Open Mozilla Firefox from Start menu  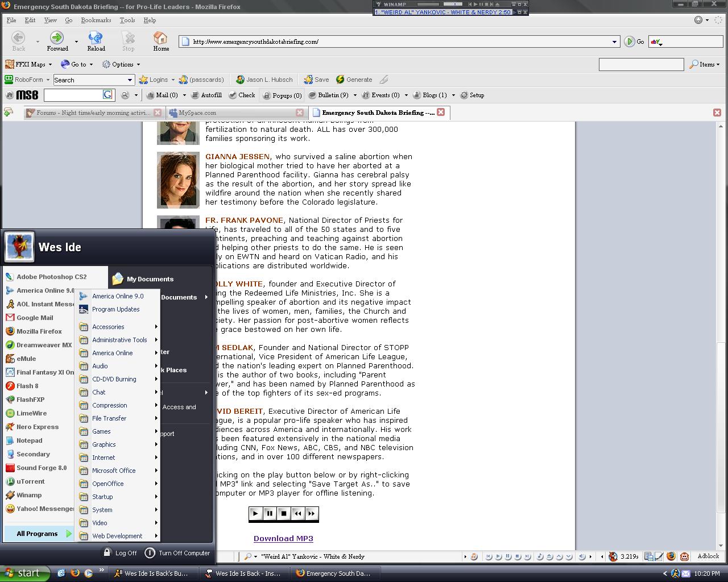point(39,331)
